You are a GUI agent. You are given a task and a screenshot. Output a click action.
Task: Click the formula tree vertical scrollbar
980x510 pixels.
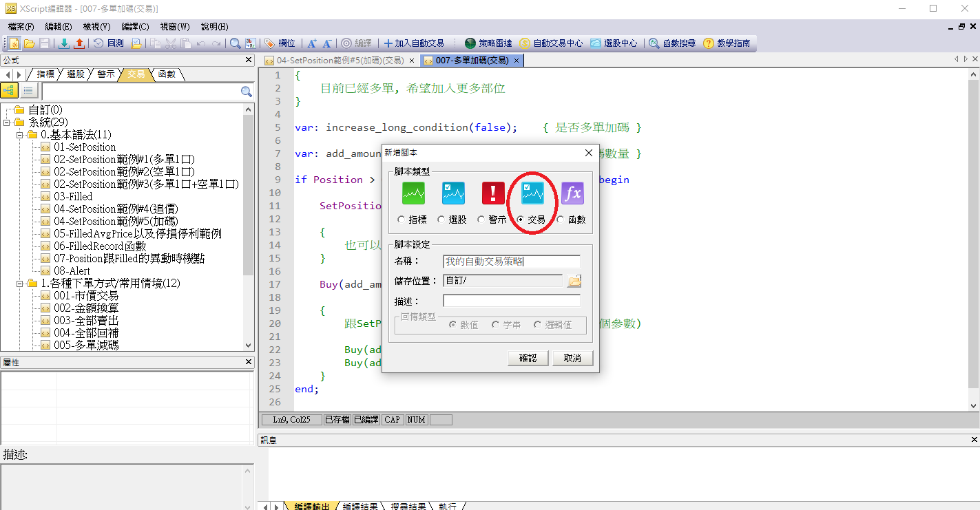[249, 206]
